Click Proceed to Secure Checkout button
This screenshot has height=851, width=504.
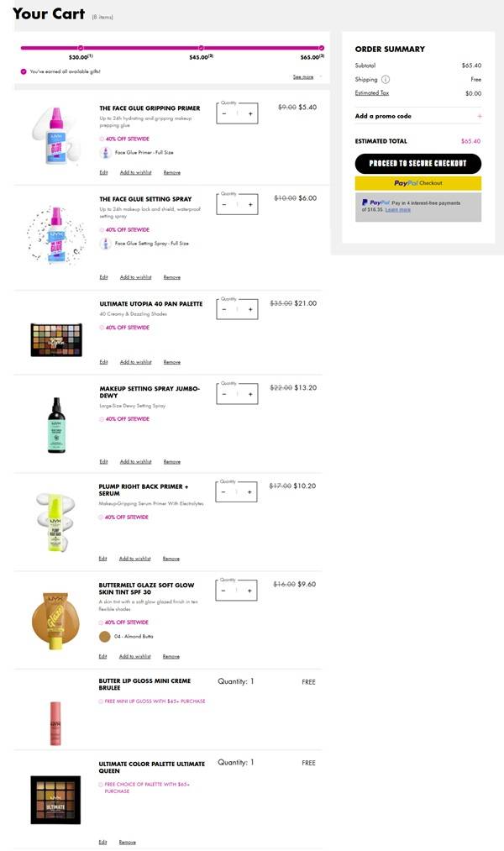(x=417, y=163)
